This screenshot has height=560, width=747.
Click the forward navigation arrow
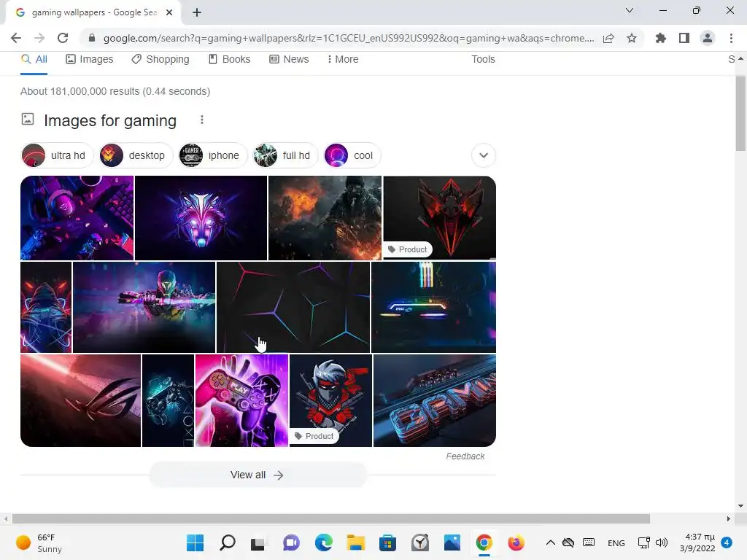coord(39,38)
